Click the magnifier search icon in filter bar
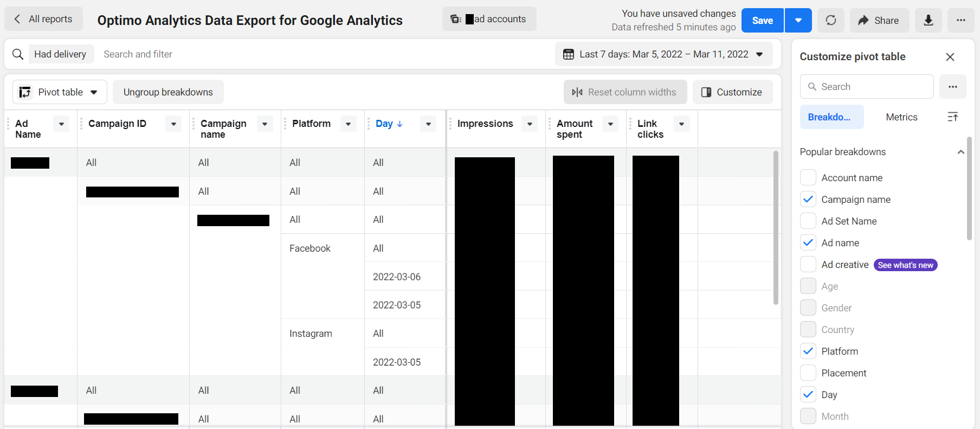Image resolution: width=980 pixels, height=429 pixels. point(18,54)
